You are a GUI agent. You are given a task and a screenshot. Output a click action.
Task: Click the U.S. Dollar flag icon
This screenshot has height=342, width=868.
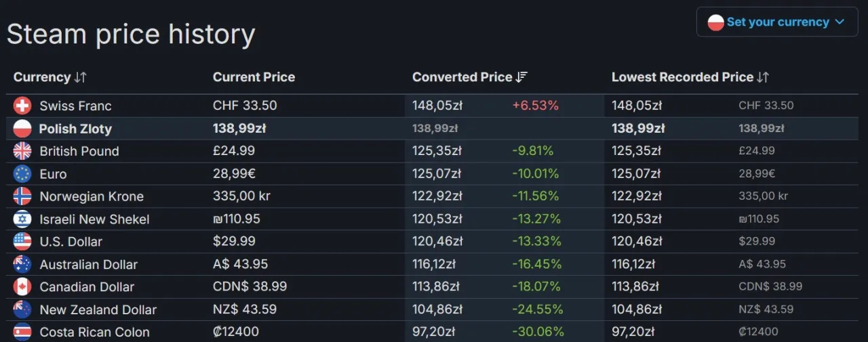(x=22, y=242)
